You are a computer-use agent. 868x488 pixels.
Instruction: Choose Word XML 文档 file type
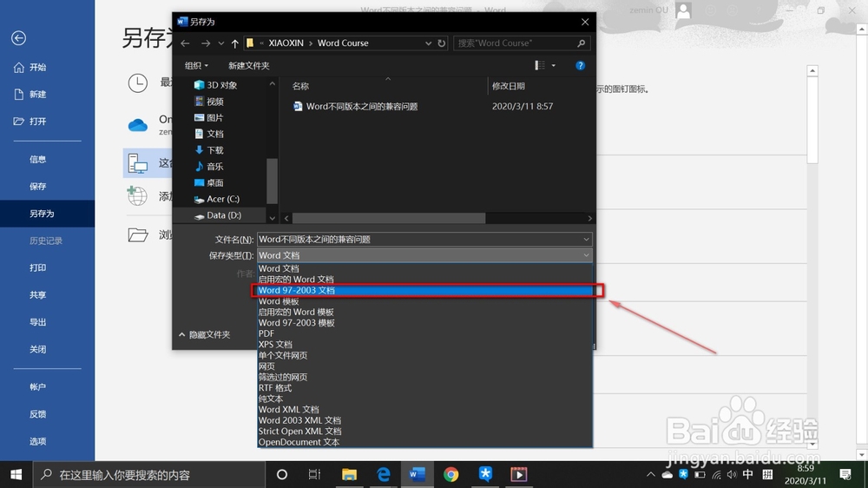pyautogui.click(x=425, y=409)
